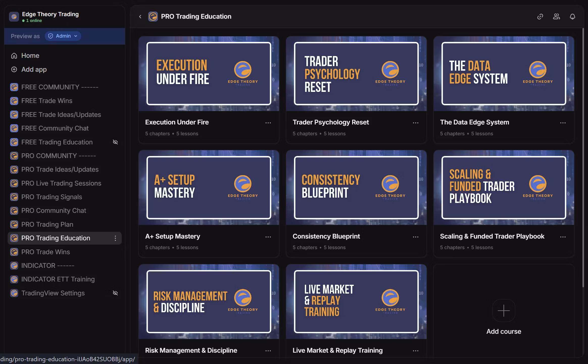This screenshot has height=364, width=588.
Task: Click the PRO Trading Education header logo
Action: pos(153,17)
